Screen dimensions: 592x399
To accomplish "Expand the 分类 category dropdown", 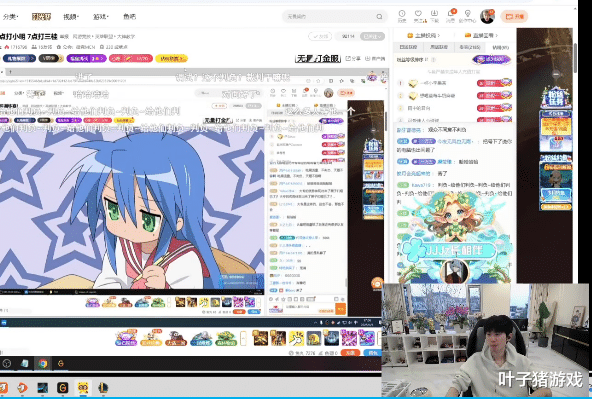I will [11, 17].
